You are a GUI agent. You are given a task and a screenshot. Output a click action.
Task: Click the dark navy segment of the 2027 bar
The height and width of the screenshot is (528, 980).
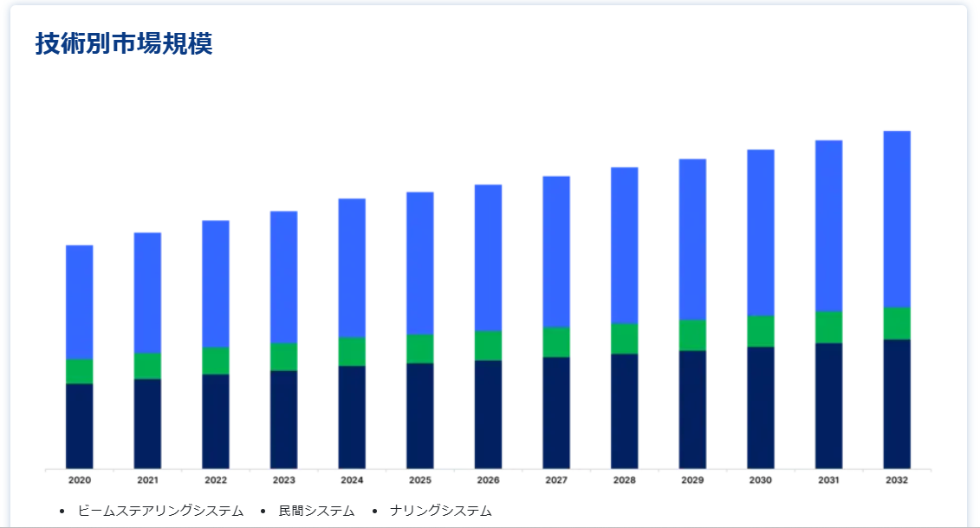click(556, 412)
